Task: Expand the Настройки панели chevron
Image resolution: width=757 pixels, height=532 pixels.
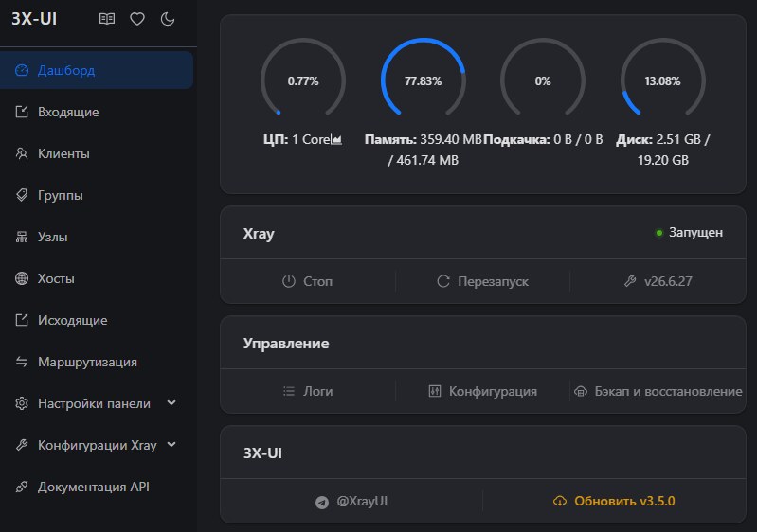Action: pyautogui.click(x=171, y=402)
